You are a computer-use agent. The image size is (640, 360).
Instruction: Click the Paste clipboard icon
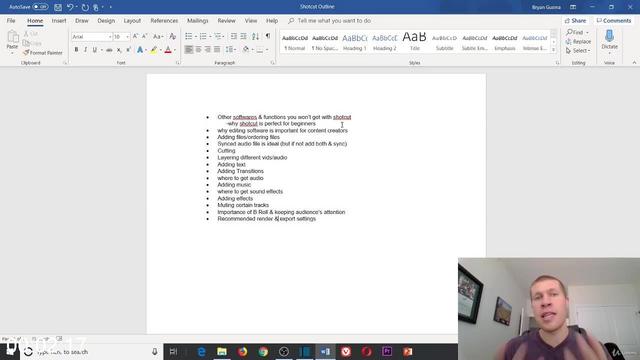12,38
